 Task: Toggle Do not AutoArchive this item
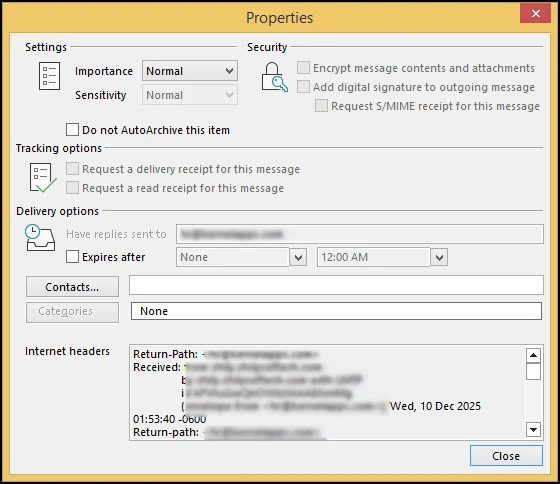tap(72, 130)
